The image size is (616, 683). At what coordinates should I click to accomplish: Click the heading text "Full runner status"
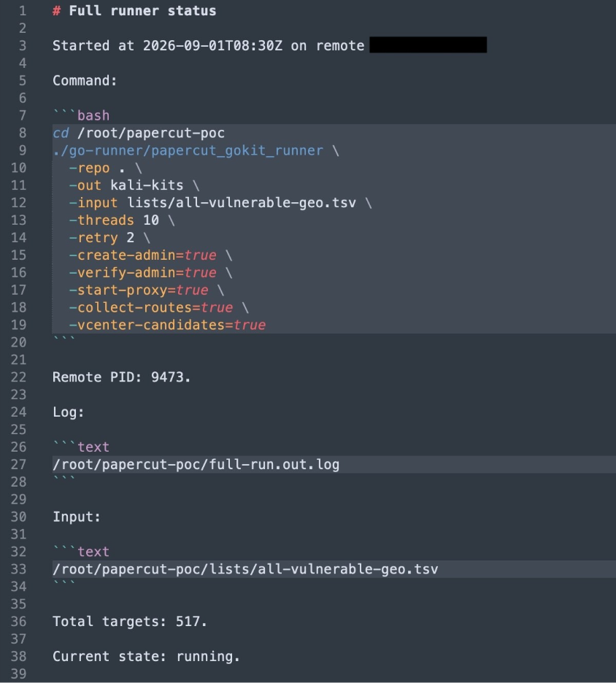click(142, 11)
